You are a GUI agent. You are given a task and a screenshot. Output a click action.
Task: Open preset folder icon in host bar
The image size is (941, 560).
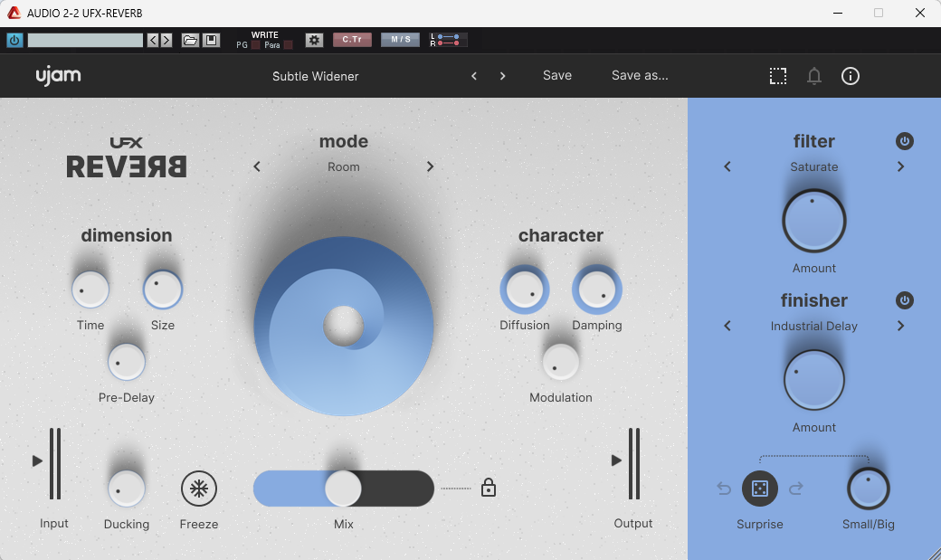tap(190, 40)
